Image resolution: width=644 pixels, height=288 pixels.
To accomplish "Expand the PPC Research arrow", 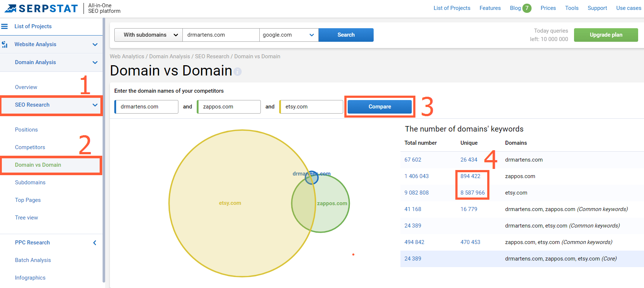I will [95, 243].
